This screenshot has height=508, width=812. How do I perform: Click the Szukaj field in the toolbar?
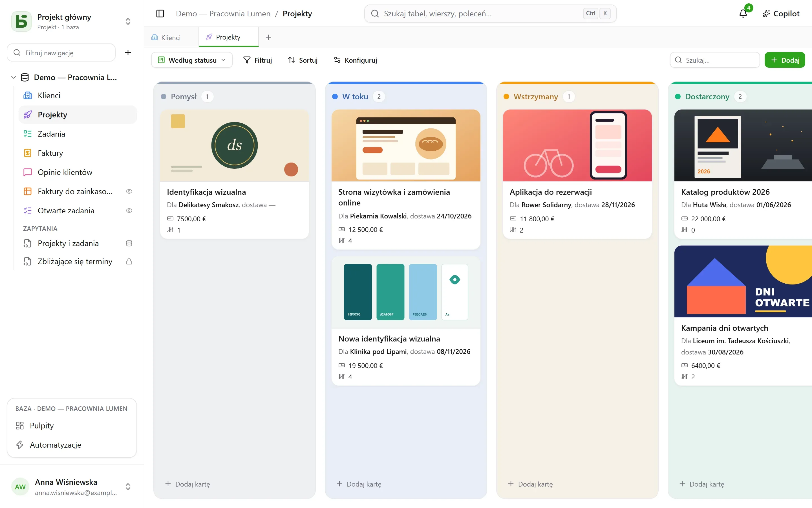(715, 60)
